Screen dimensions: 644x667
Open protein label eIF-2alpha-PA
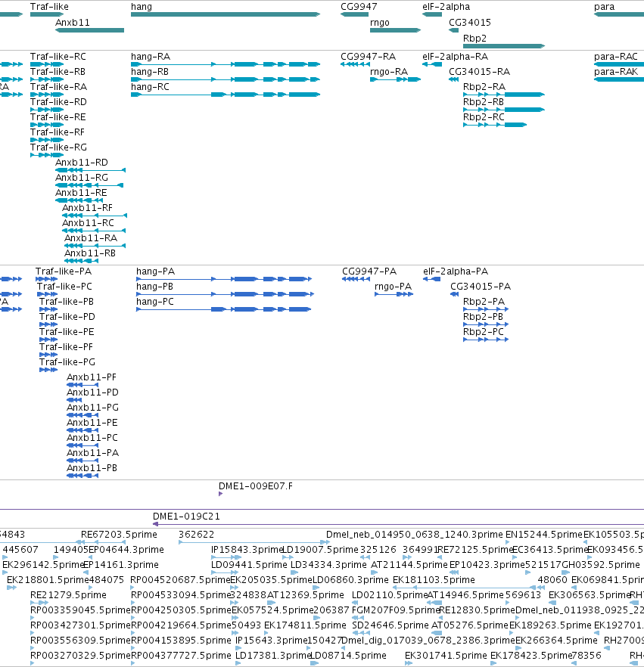coord(456,271)
